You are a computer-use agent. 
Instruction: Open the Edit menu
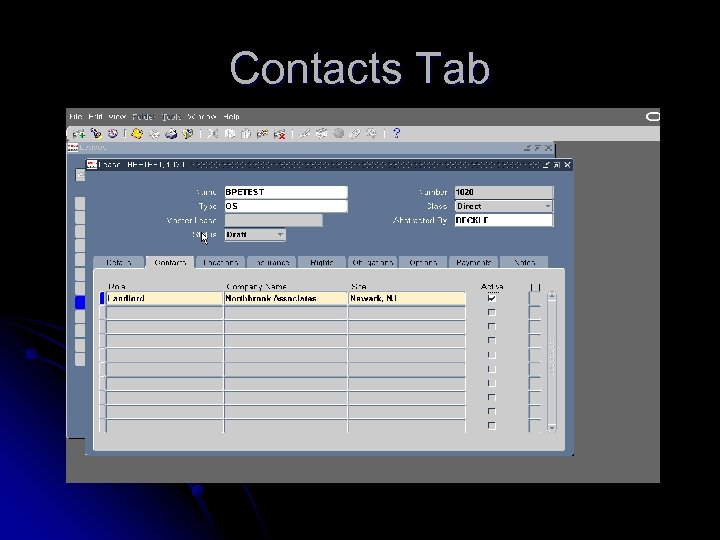[x=96, y=117]
